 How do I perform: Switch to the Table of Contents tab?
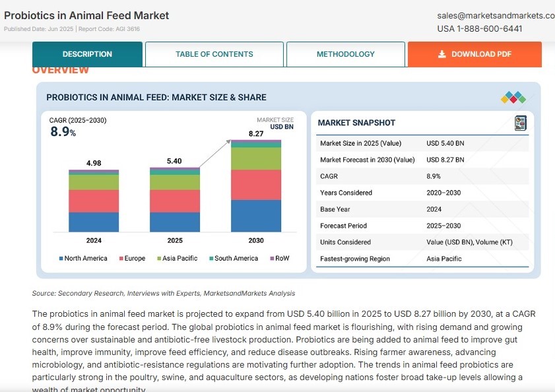pyautogui.click(x=214, y=54)
